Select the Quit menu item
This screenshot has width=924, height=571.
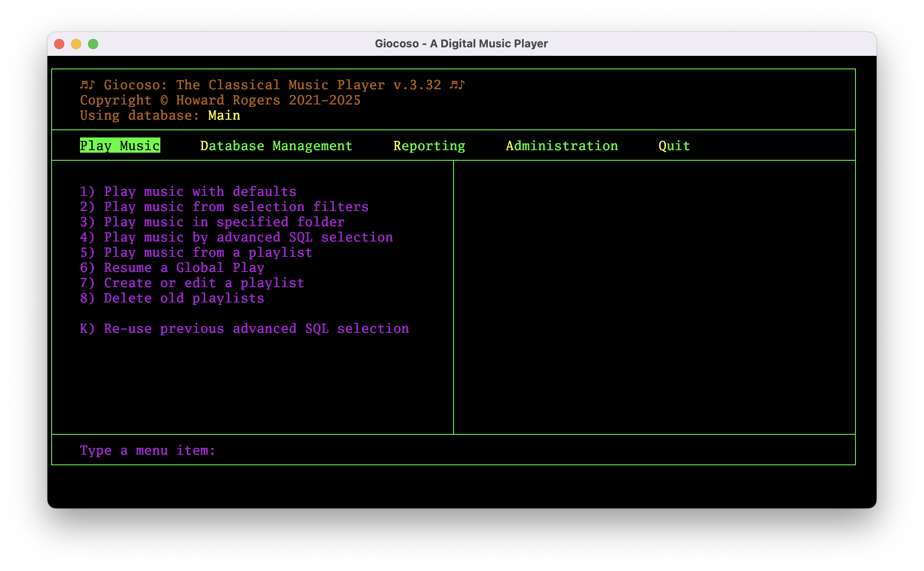coord(674,145)
